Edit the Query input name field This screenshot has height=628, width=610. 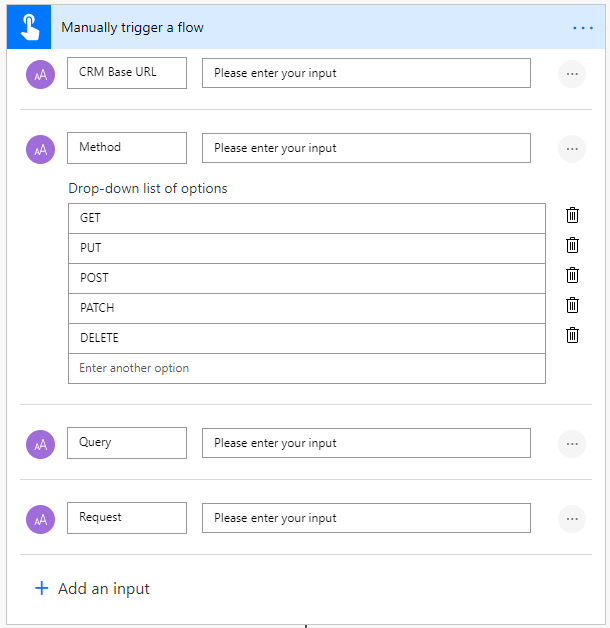coord(127,443)
